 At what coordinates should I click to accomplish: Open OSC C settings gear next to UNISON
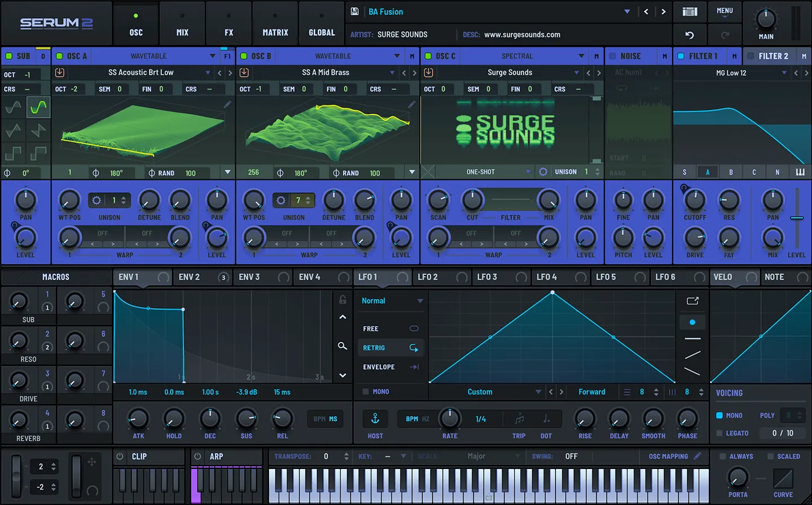543,172
